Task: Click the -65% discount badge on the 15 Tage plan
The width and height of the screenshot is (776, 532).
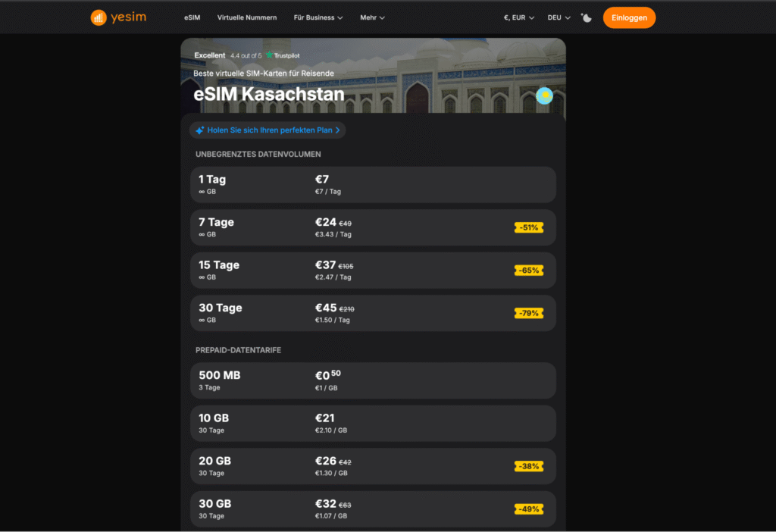Action: click(528, 270)
